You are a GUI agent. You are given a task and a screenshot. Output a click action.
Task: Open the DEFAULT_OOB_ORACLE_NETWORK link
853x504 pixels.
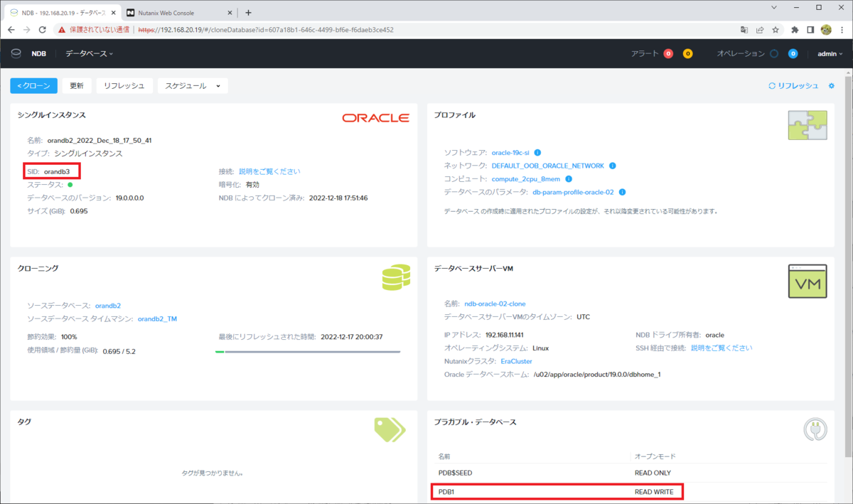548,166
